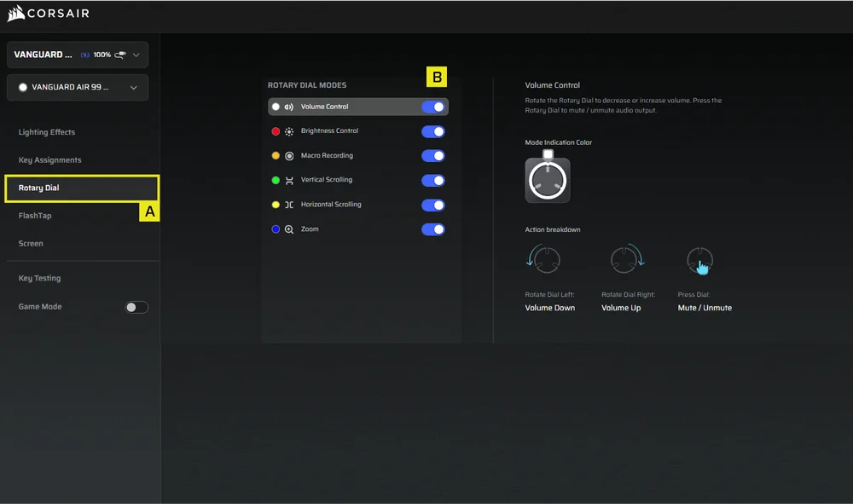The image size is (853, 504).
Task: Click the Horizontal Scrolling icon
Action: tap(289, 205)
